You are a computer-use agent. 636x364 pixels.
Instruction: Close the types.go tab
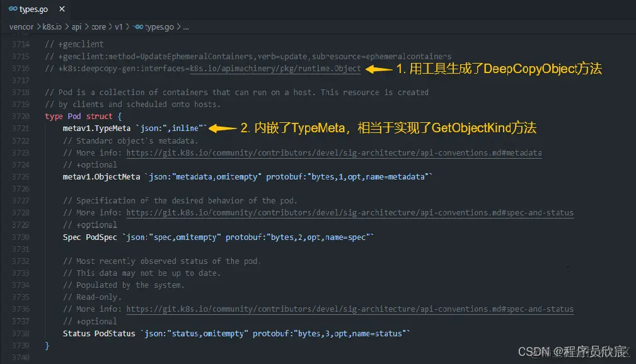click(x=61, y=9)
